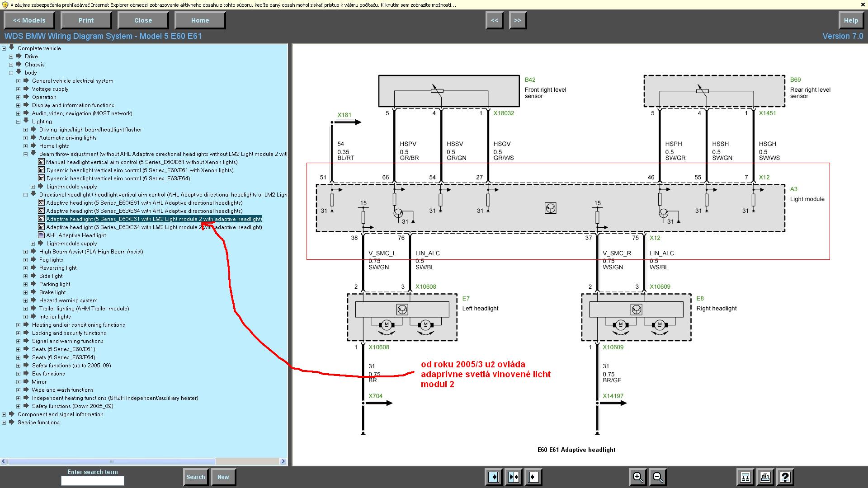Expand the Hazard warning system node

pyautogui.click(x=25, y=300)
